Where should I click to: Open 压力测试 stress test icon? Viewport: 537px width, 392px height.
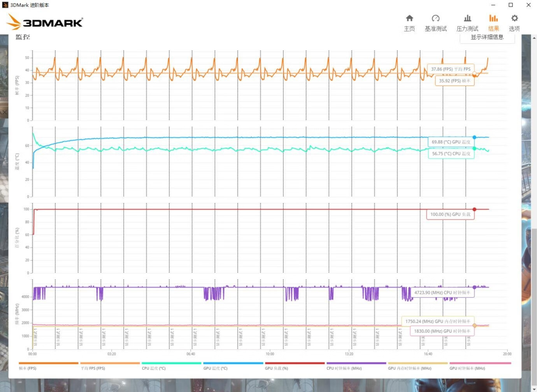(x=467, y=23)
